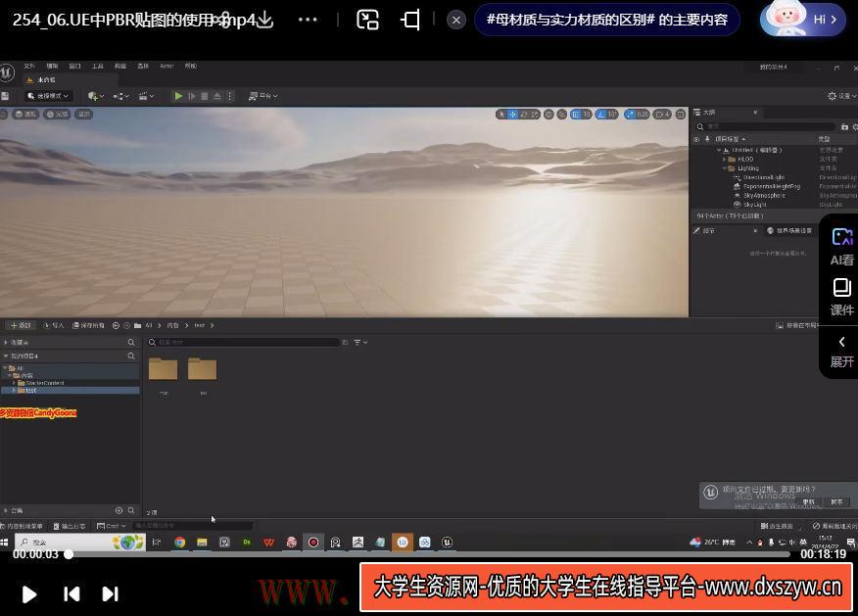This screenshot has width=858, height=616.
Task: Toggle the 光照 lit view mode pill
Action: pos(57,114)
